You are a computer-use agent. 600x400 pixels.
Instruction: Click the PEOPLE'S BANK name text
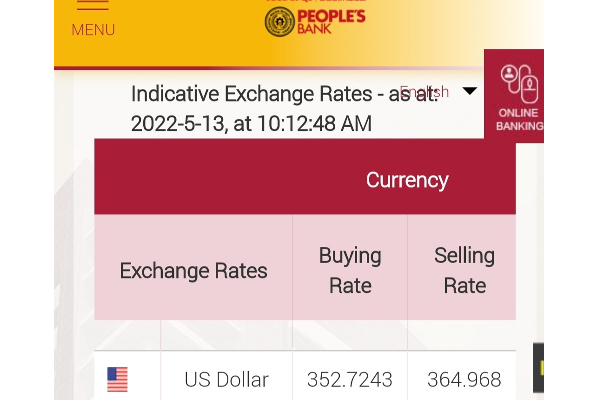click(332, 20)
